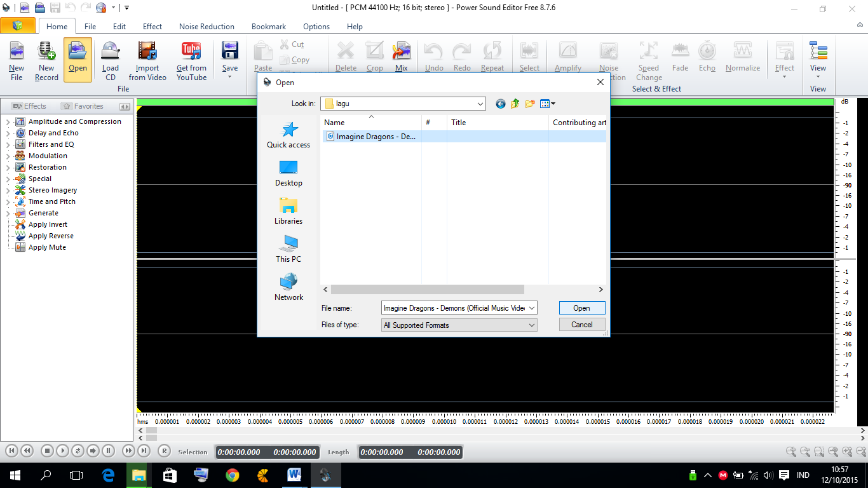Screen dimensions: 868x488
Task: Switch to the File ribbon tab
Action: tap(90, 27)
